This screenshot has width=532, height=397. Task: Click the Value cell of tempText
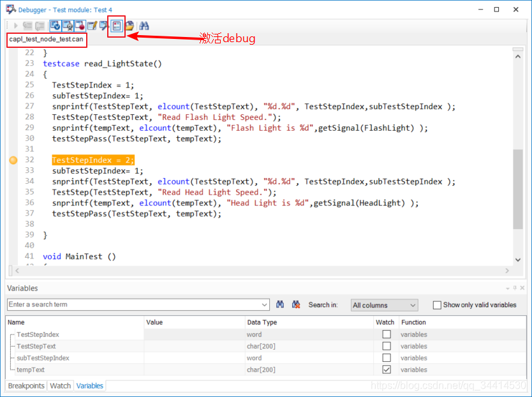pos(195,370)
